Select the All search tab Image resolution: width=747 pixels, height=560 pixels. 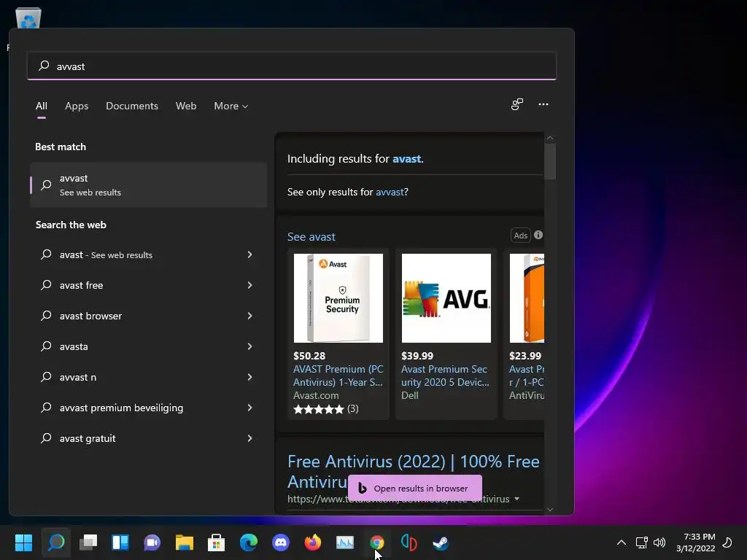[x=42, y=106]
